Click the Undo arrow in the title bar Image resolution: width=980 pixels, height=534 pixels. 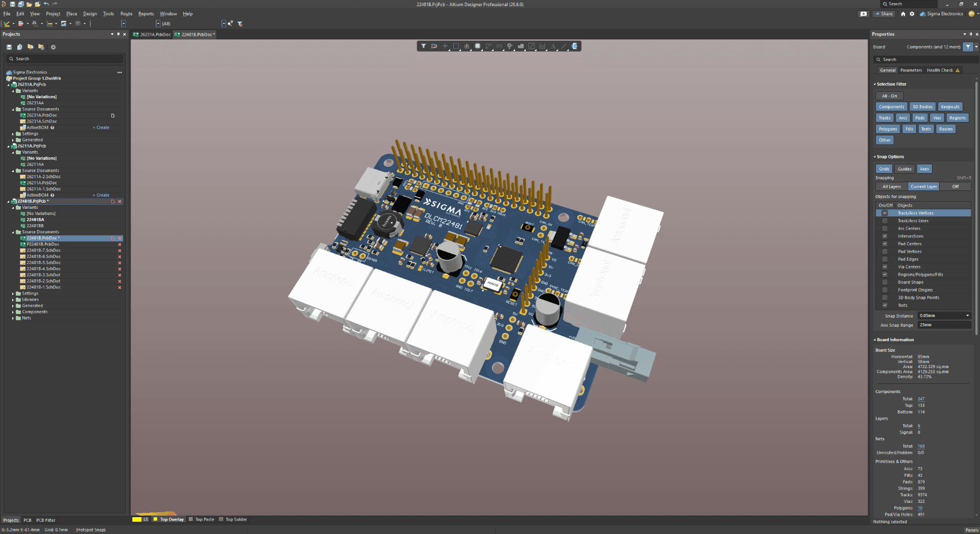tap(46, 4)
